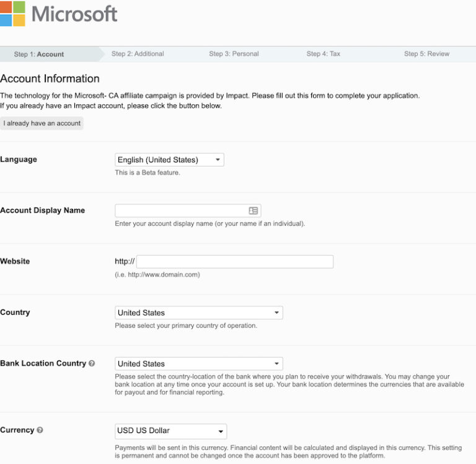
Task: Click the help icon beside Currency label
Action: [40, 430]
